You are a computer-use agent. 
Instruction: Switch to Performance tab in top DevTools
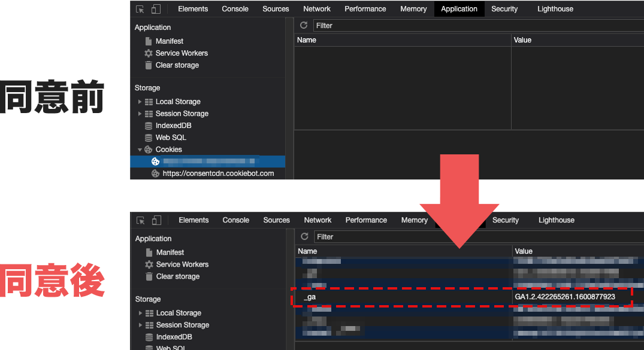coord(365,9)
